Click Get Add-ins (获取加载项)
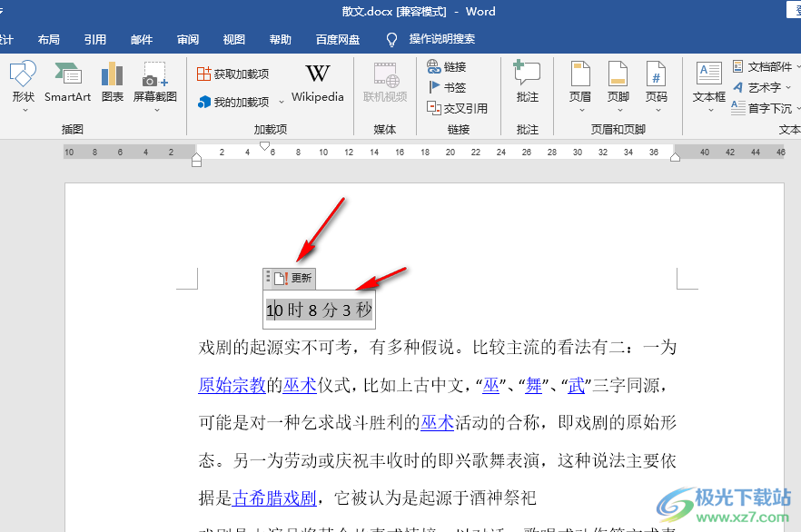801x532 pixels. click(232, 74)
